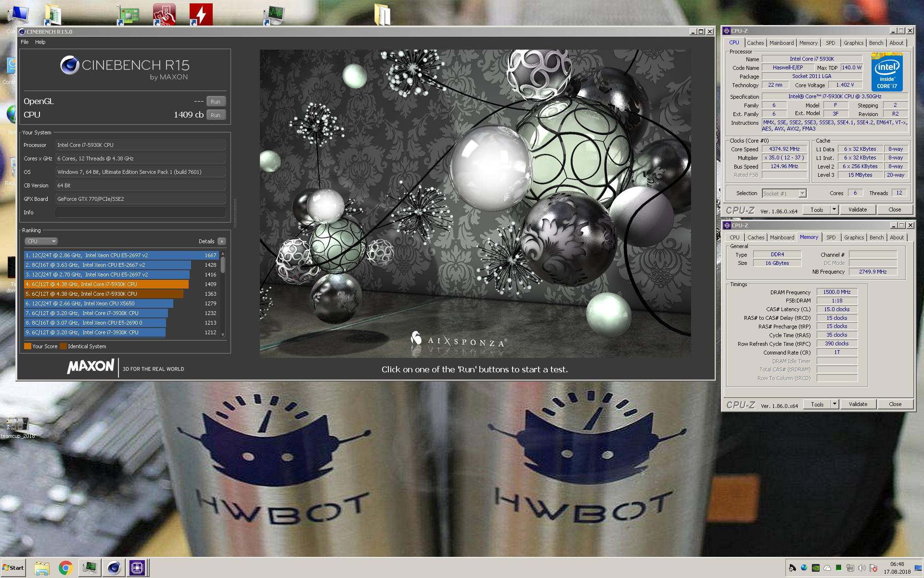Open the yellow folder on desktop

click(383, 14)
